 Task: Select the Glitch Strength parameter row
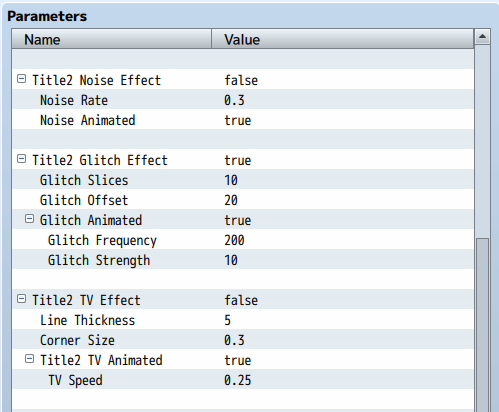pos(243,259)
